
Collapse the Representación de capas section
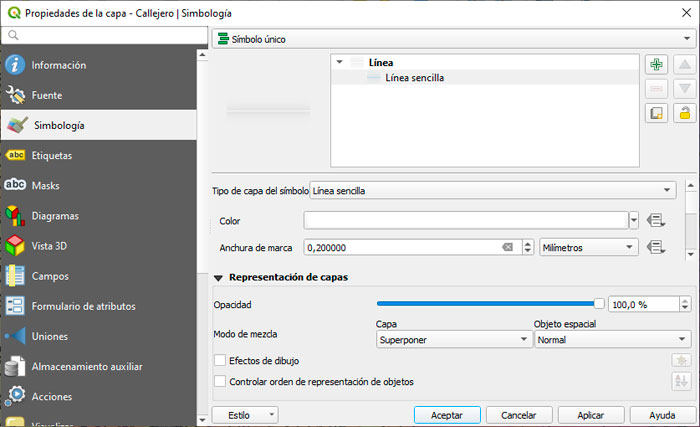[218, 278]
